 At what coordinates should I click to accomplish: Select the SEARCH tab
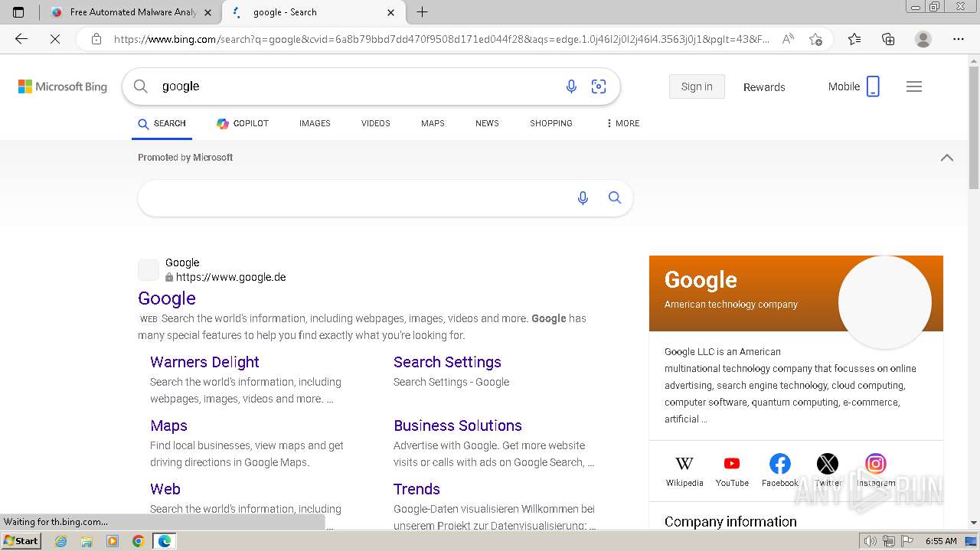[x=162, y=123]
